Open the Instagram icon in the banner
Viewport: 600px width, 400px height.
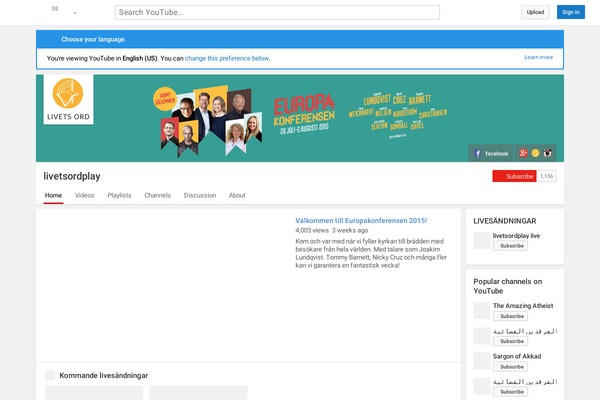coord(548,153)
